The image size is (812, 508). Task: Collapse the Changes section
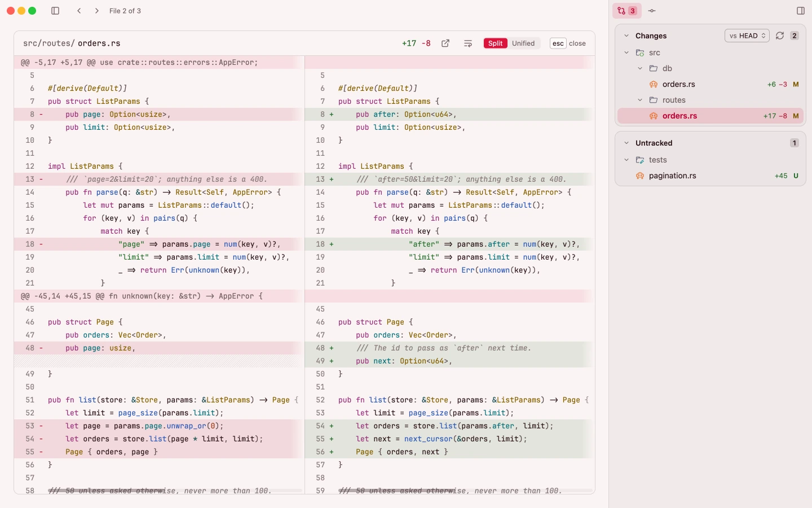pyautogui.click(x=626, y=36)
